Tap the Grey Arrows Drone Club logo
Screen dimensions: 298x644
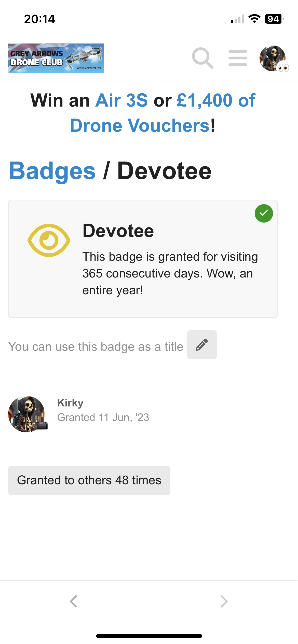coord(56,58)
